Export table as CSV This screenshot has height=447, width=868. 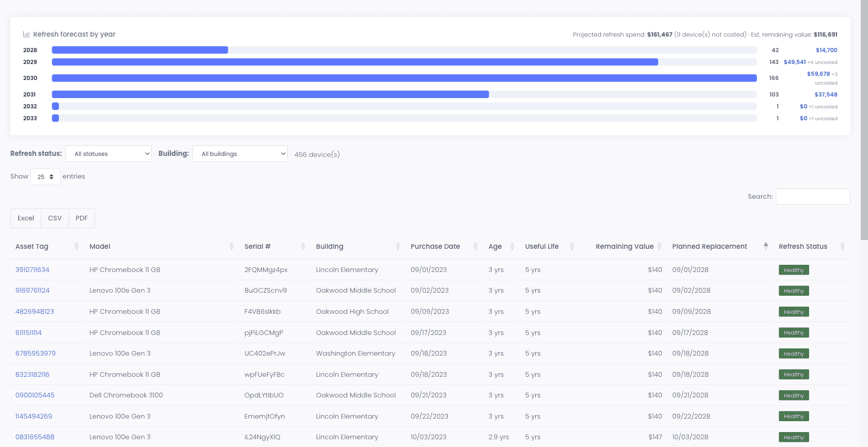coord(55,218)
